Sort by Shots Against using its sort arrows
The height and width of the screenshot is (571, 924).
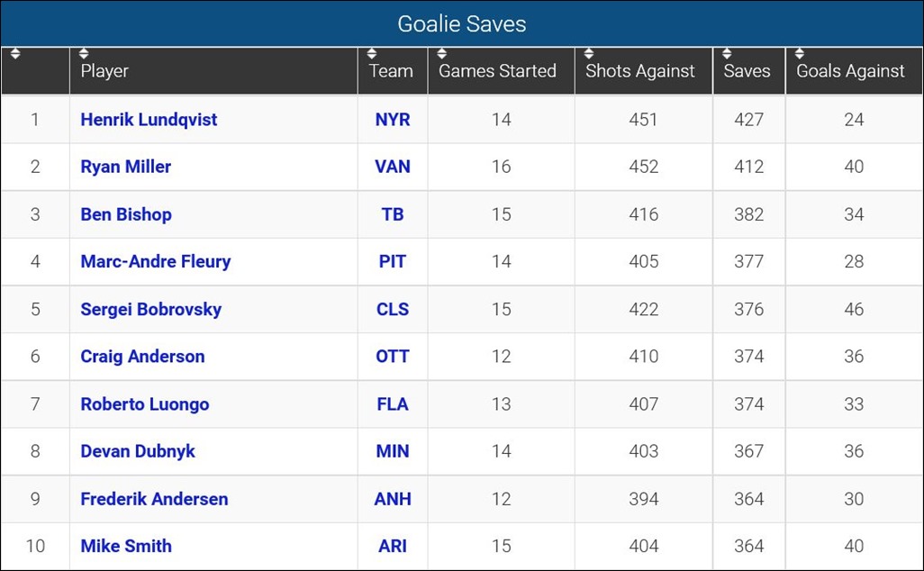[589, 54]
